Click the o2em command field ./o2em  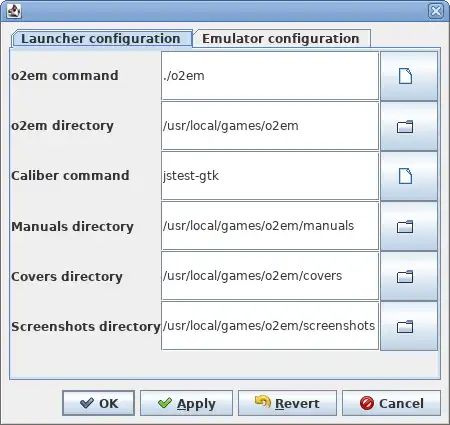coord(270,76)
